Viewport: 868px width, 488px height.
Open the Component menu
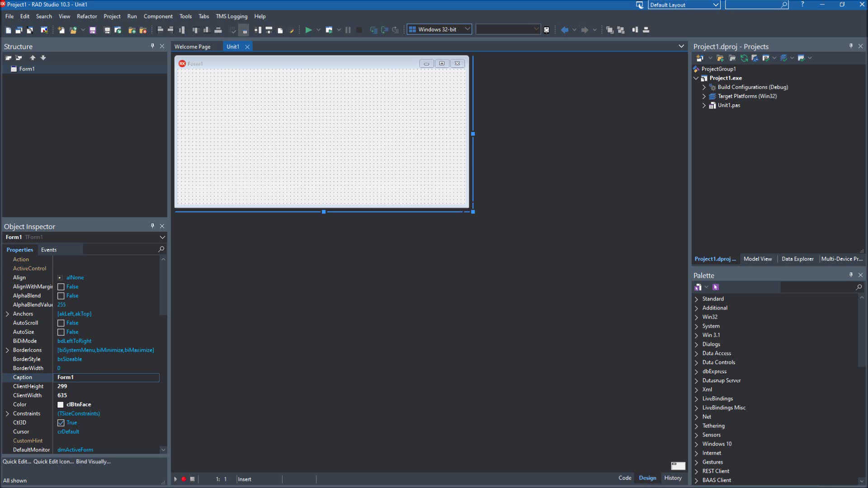158,16
